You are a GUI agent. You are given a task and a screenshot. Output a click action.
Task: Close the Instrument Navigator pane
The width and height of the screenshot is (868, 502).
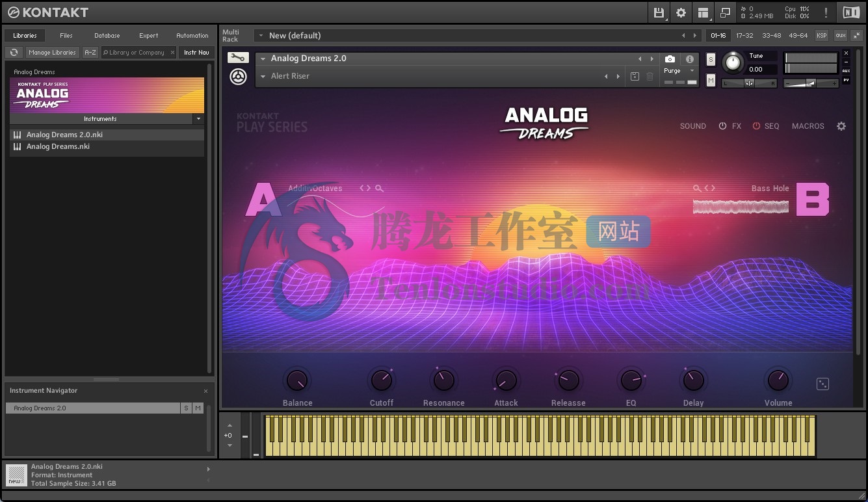click(x=205, y=391)
